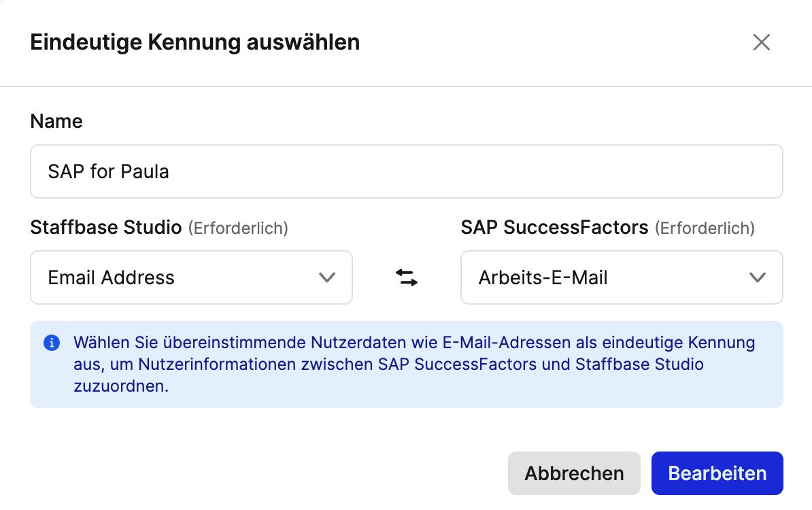Click the Staffbase Studio label

[105, 227]
